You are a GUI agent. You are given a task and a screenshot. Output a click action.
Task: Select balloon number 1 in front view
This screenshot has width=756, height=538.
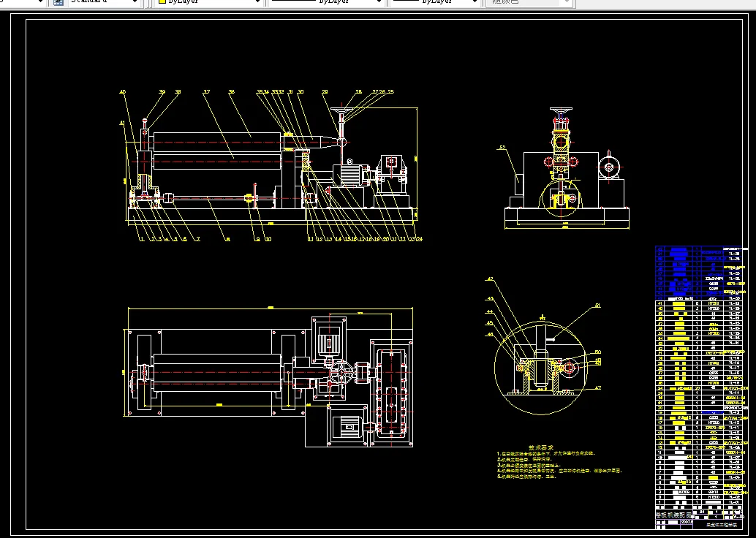(x=142, y=238)
